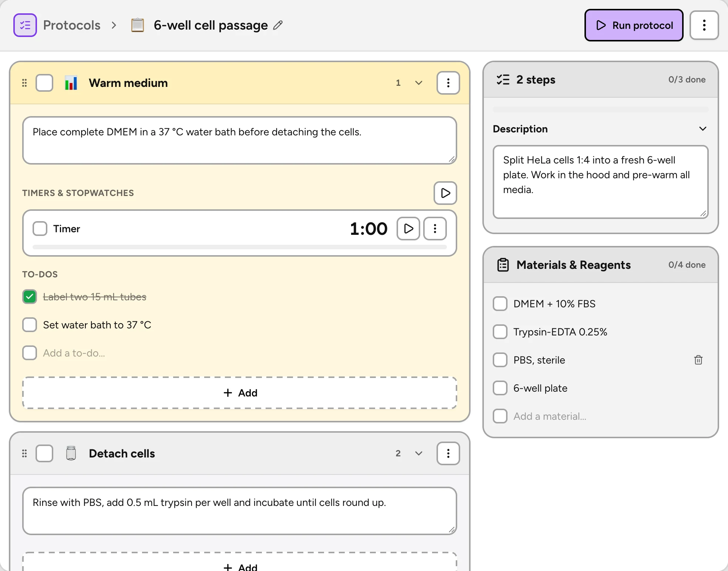Screen dimensions: 728x571
Task: Click the Protocols checklist app icon
Action: click(x=25, y=25)
